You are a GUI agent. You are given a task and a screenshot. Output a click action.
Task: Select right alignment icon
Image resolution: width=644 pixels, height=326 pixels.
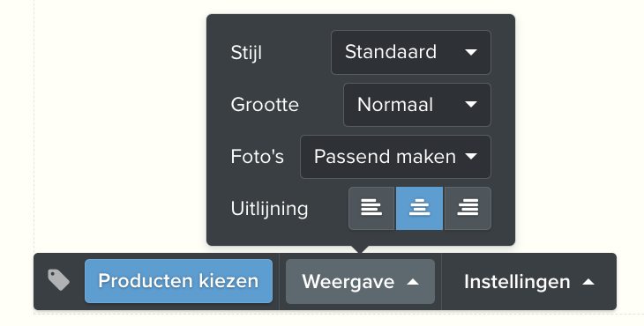pyautogui.click(x=468, y=208)
